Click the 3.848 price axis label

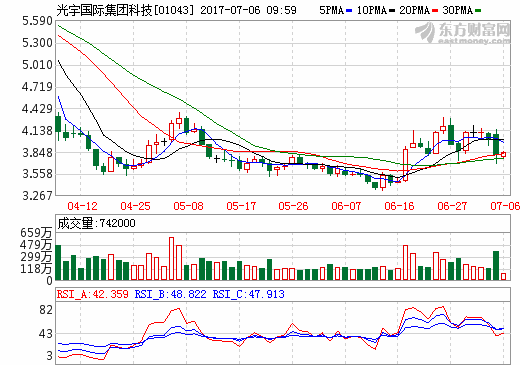coord(37,153)
